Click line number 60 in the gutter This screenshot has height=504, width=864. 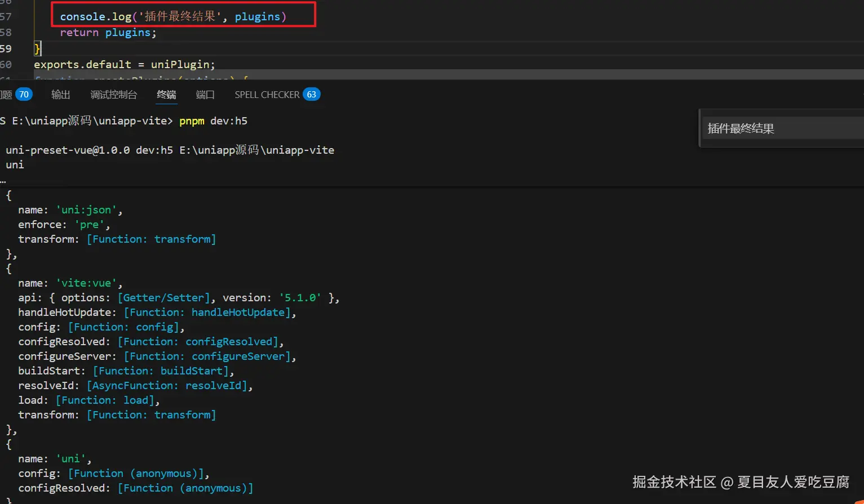coord(6,64)
